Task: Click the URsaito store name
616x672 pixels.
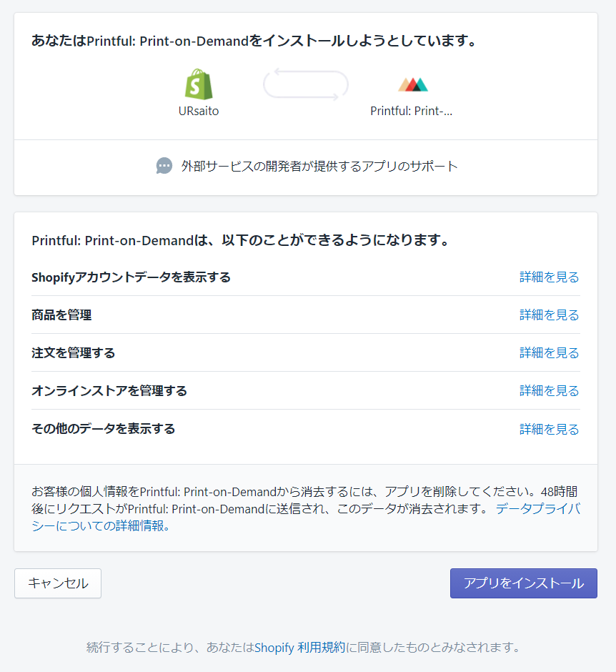Action: (199, 111)
